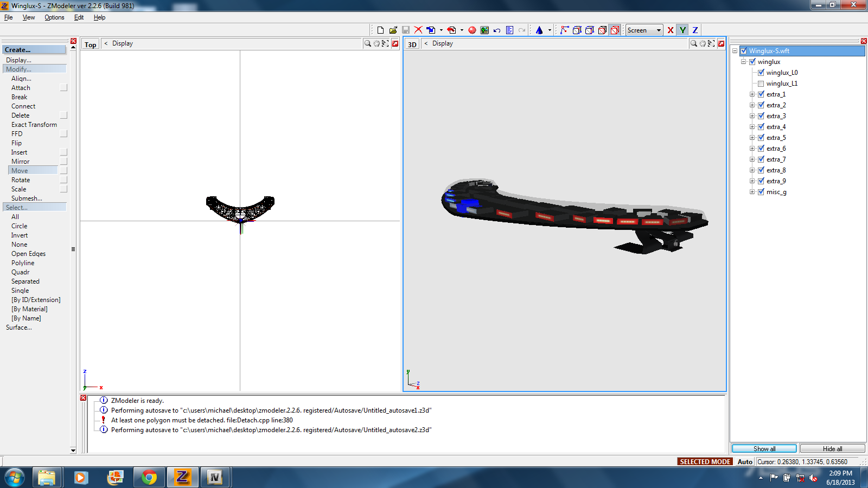Click the Show all button

point(764,448)
